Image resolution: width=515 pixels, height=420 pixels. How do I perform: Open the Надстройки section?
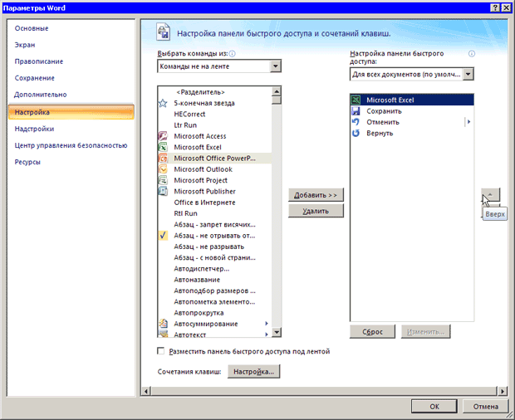[34, 129]
